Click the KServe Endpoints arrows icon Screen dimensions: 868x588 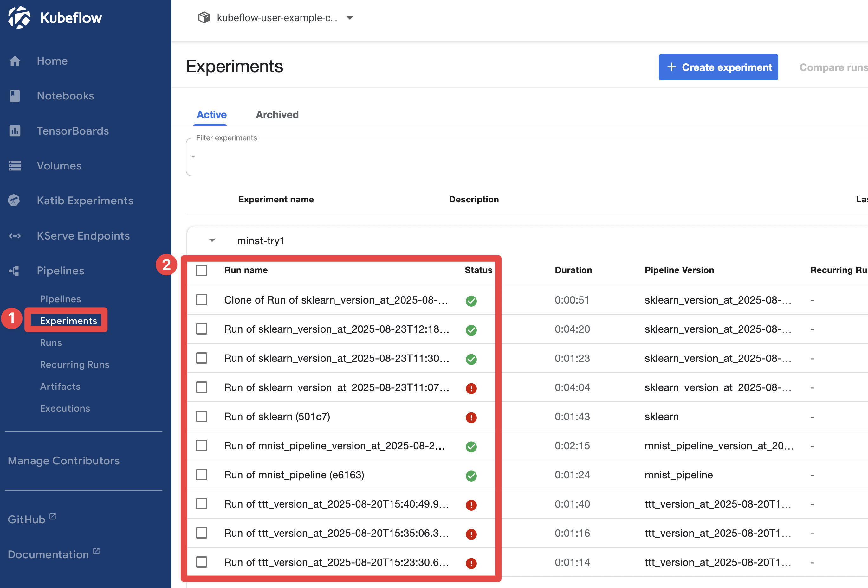tap(15, 236)
